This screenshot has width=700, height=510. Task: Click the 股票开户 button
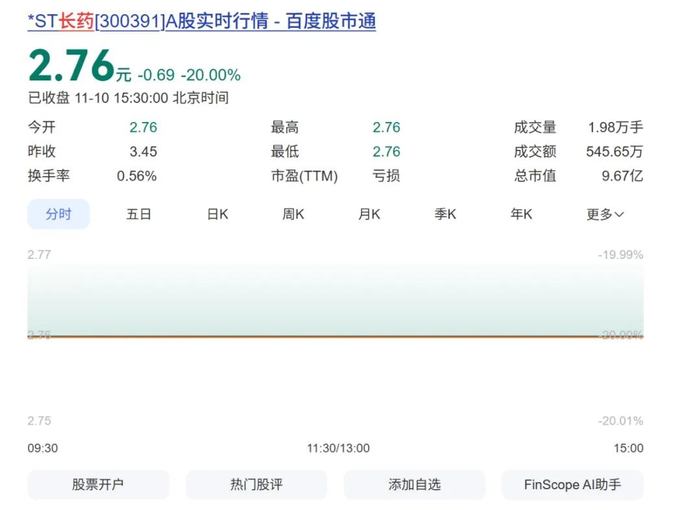coord(98,484)
